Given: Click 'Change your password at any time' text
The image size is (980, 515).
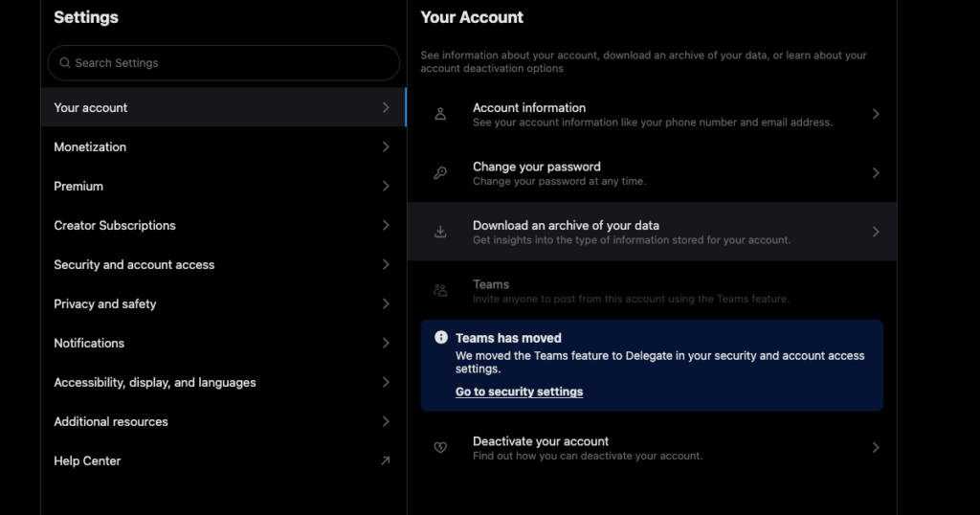Looking at the screenshot, I should point(559,181).
